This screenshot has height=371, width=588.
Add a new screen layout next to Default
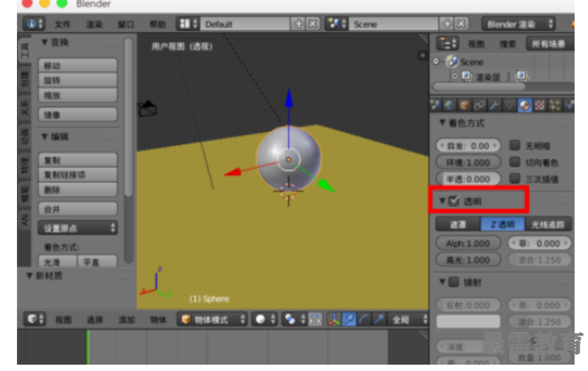pyautogui.click(x=299, y=24)
